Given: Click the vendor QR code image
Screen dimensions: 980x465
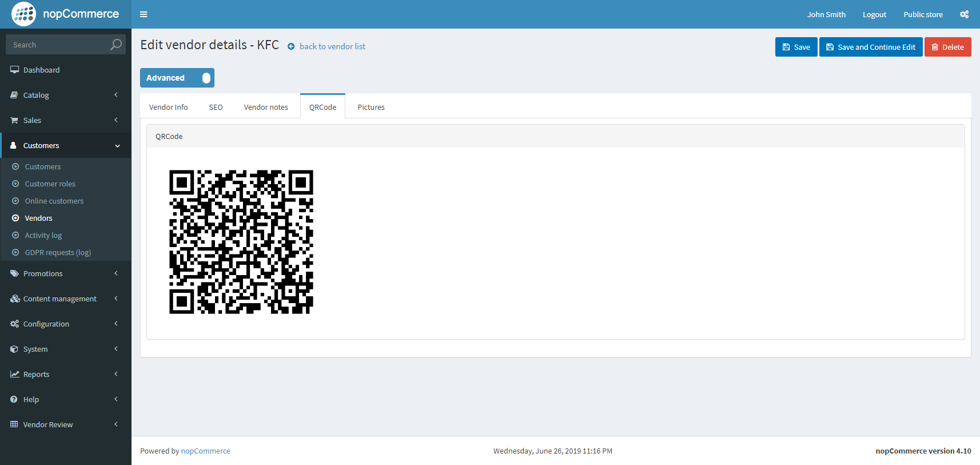Looking at the screenshot, I should [241, 242].
